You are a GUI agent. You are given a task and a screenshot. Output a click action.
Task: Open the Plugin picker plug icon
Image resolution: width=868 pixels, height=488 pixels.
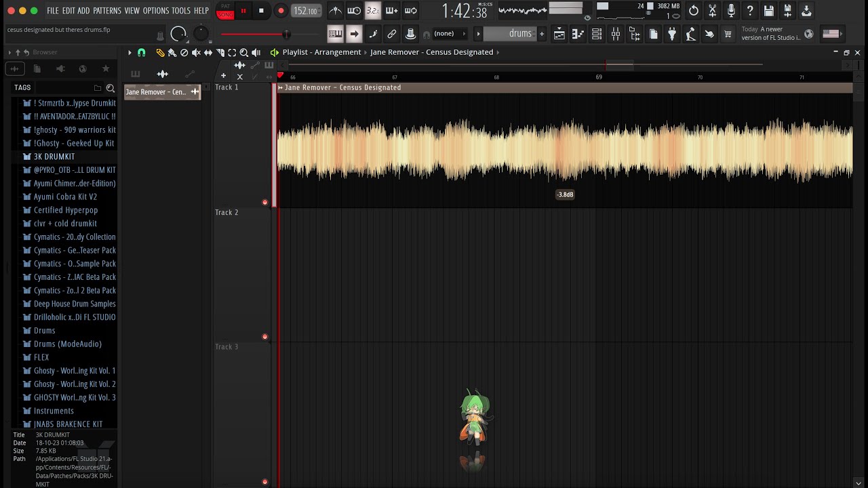[x=672, y=34]
